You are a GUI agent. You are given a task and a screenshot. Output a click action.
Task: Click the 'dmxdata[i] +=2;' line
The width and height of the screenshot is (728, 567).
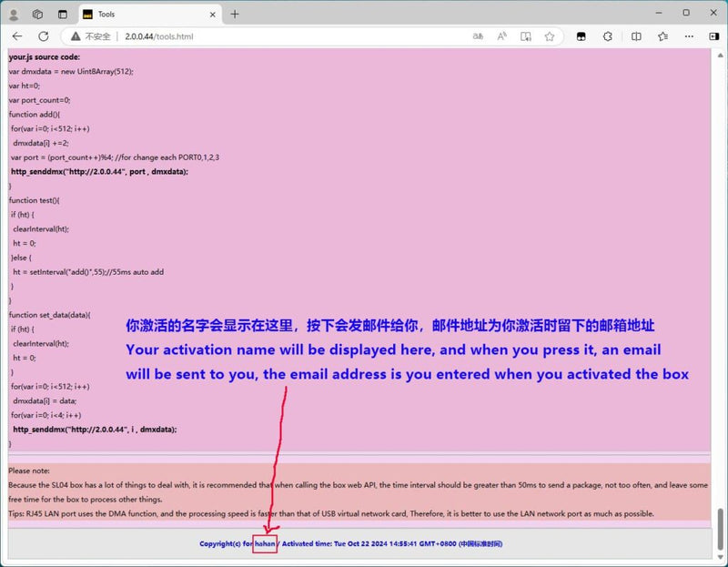click(41, 143)
